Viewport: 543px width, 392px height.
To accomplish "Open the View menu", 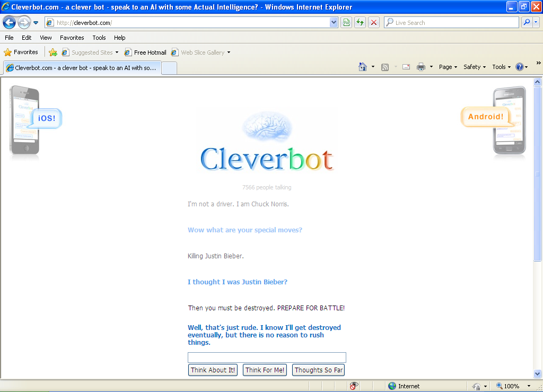I will coord(46,38).
